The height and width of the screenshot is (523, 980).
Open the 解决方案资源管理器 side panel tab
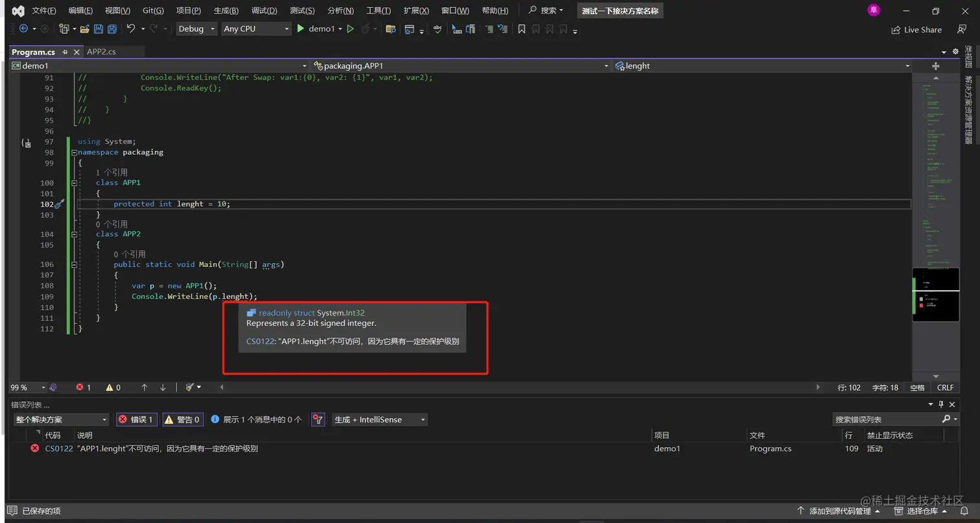tap(968, 110)
